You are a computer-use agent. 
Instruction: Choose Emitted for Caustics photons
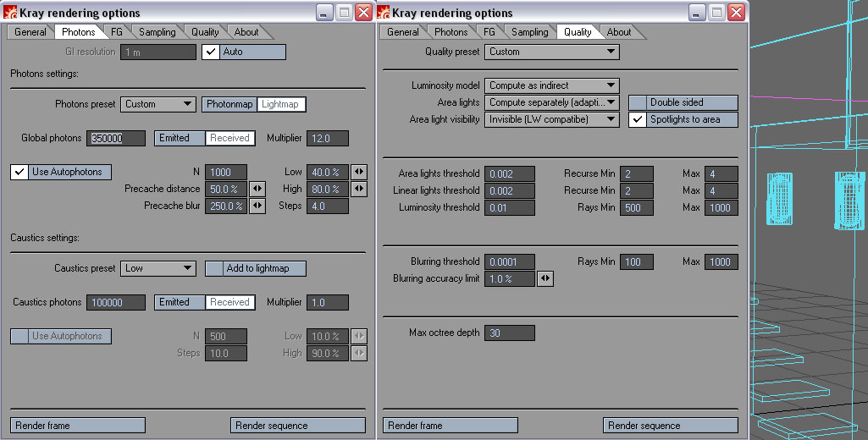tap(180, 302)
